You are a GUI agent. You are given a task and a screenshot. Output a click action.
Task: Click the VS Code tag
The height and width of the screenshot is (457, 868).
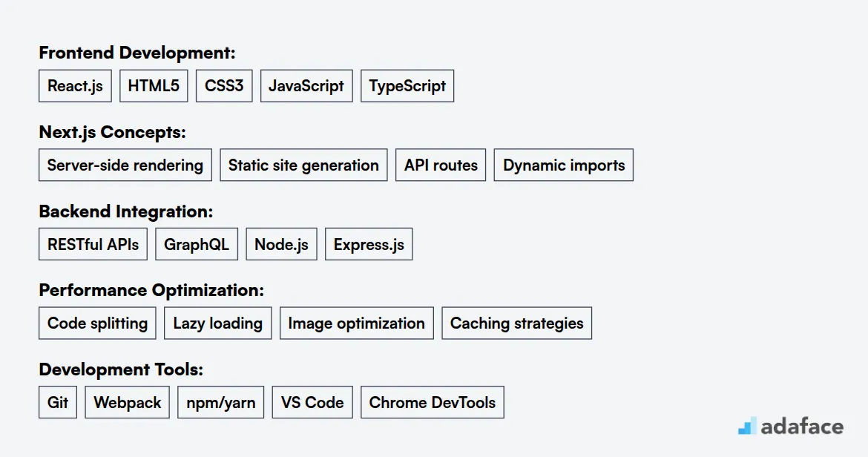(x=312, y=402)
